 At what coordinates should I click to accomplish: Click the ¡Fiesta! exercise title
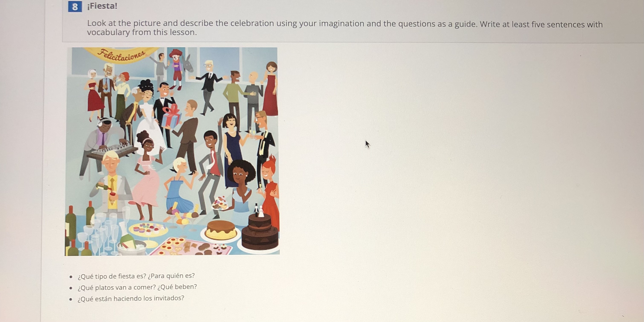[102, 6]
